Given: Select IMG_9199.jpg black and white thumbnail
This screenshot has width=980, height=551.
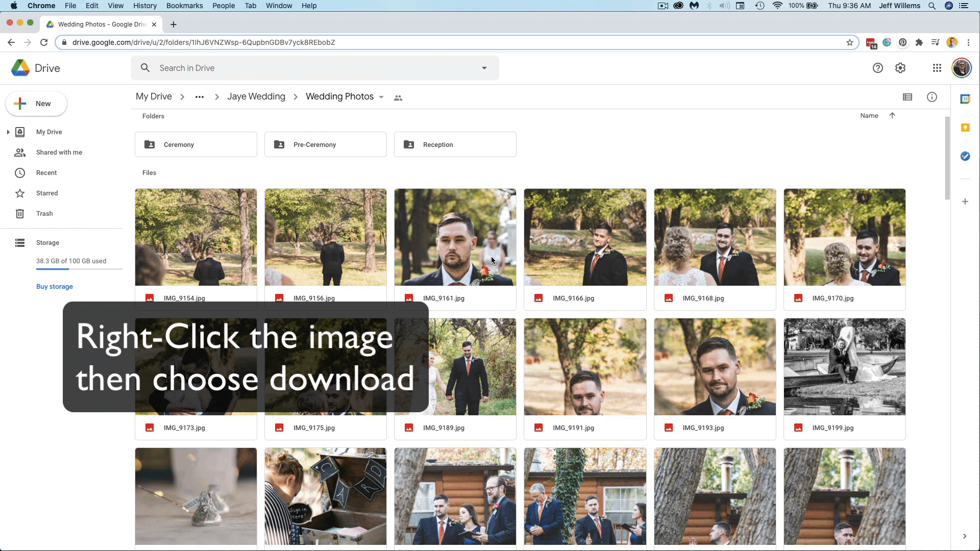Looking at the screenshot, I should (x=844, y=366).
